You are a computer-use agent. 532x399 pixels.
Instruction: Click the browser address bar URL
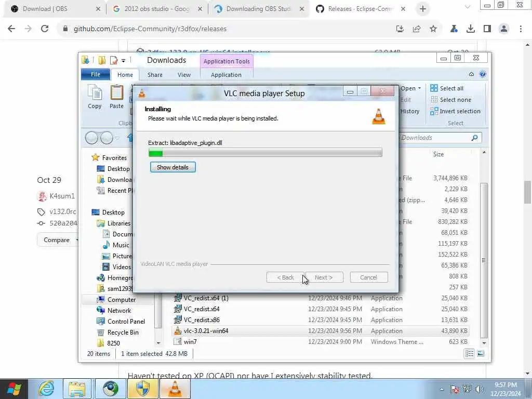[x=150, y=29]
